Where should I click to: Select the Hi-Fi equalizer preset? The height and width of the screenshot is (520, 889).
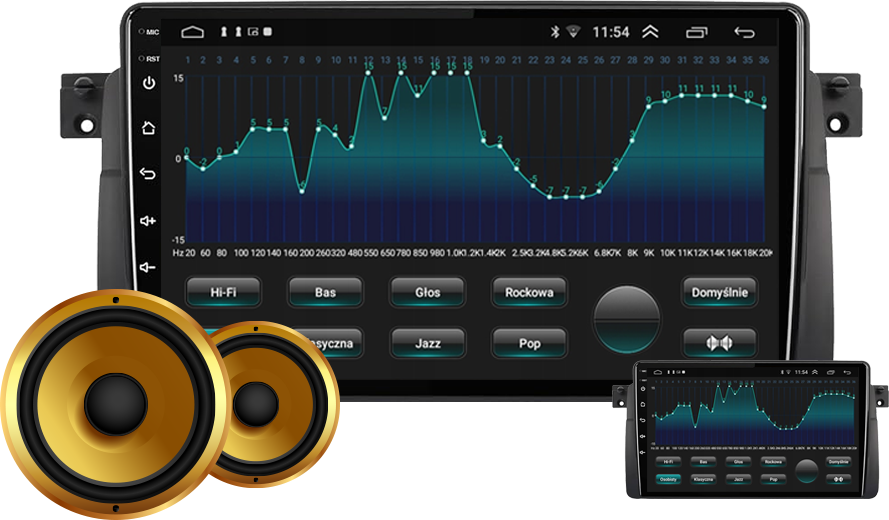[223, 292]
